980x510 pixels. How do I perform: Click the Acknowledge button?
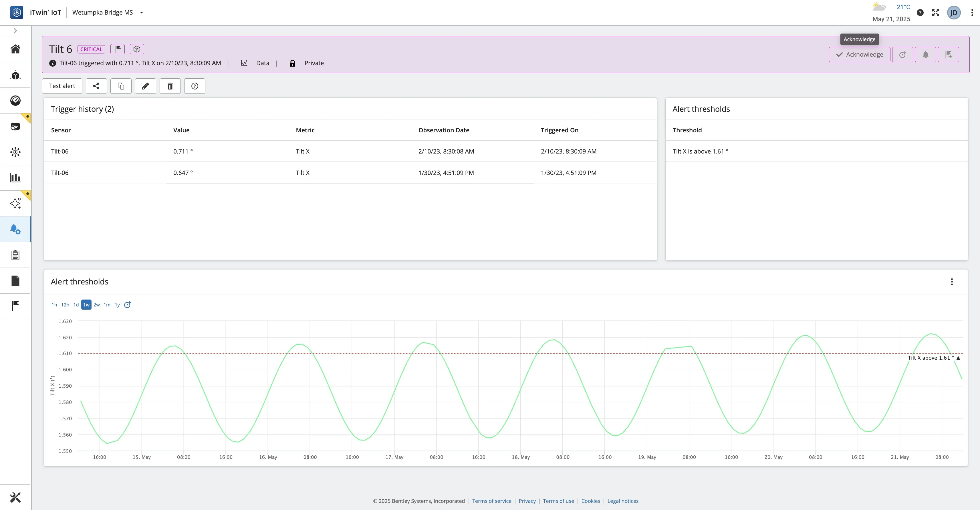point(859,54)
